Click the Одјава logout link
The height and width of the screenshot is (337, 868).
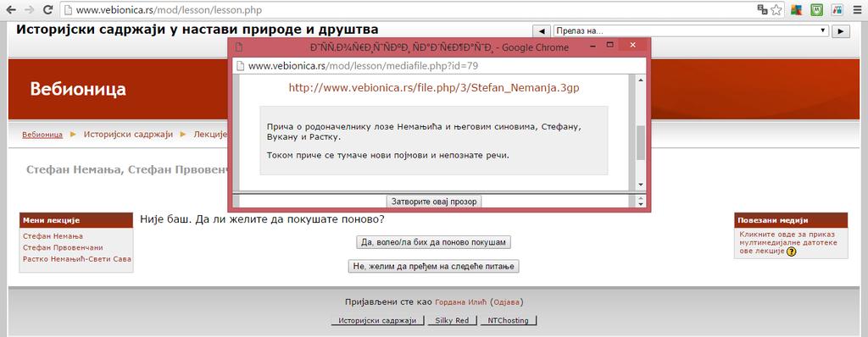click(x=506, y=302)
